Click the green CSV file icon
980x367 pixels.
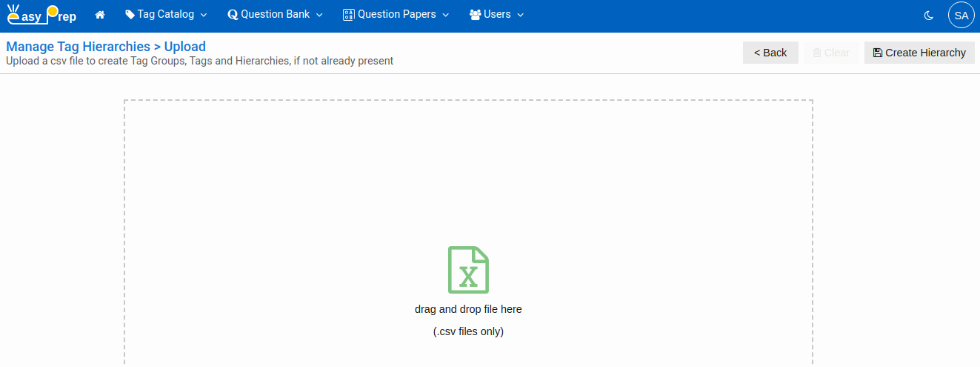click(x=468, y=270)
